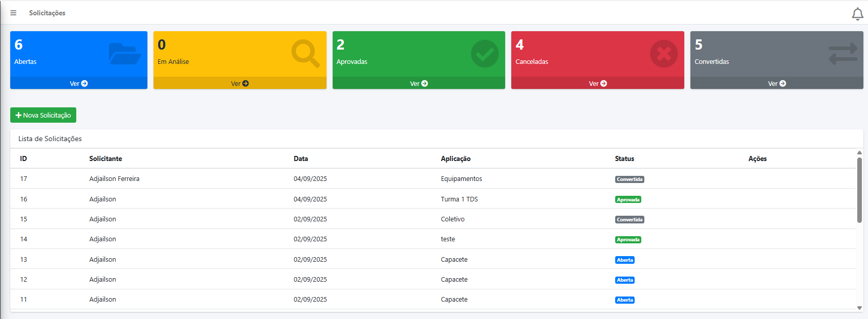
Task: Click the date 02/09/2025 in row 15
Action: (x=310, y=219)
